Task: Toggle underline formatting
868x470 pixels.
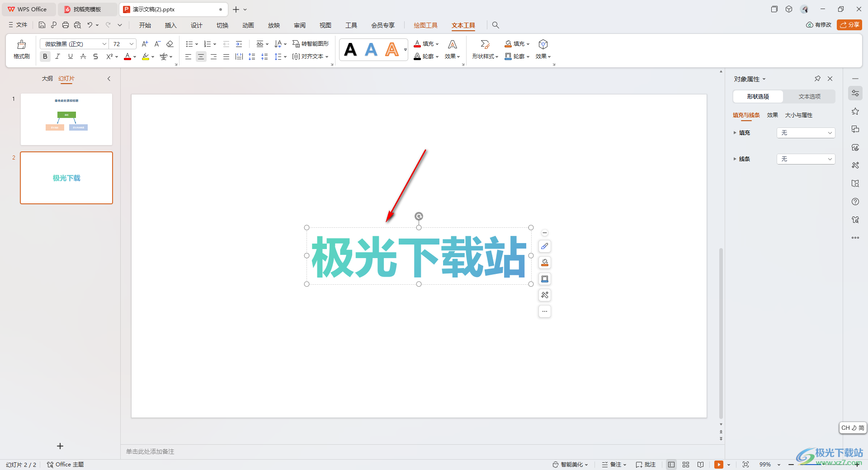Action: pos(70,56)
